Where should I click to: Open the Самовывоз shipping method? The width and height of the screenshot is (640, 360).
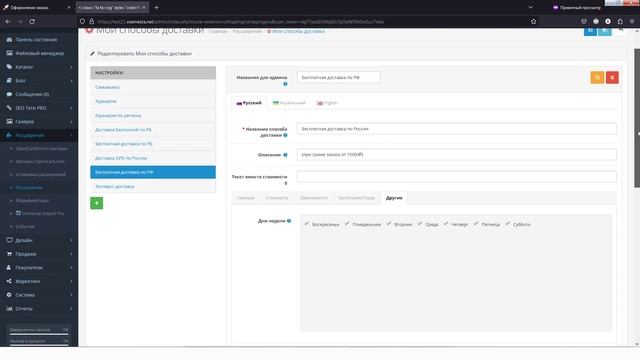pos(153,87)
